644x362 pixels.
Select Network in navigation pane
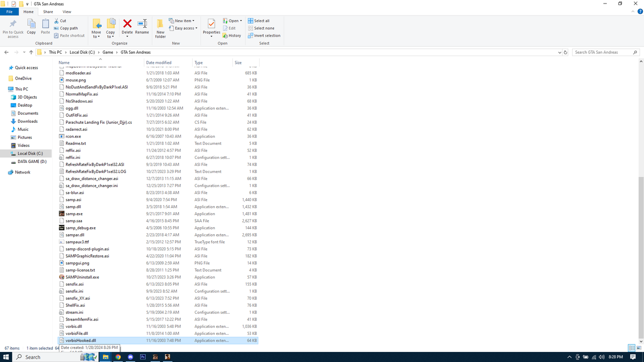(x=22, y=172)
